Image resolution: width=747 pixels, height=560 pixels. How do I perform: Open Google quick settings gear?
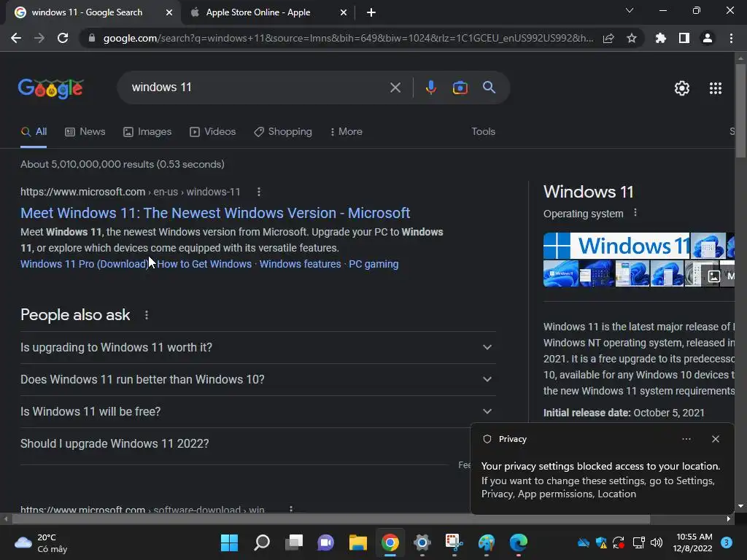click(x=682, y=88)
